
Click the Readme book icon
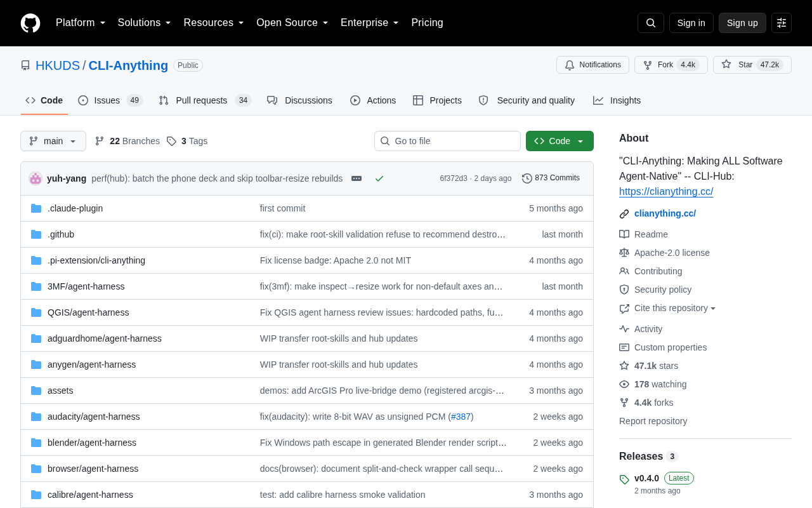coord(624,234)
